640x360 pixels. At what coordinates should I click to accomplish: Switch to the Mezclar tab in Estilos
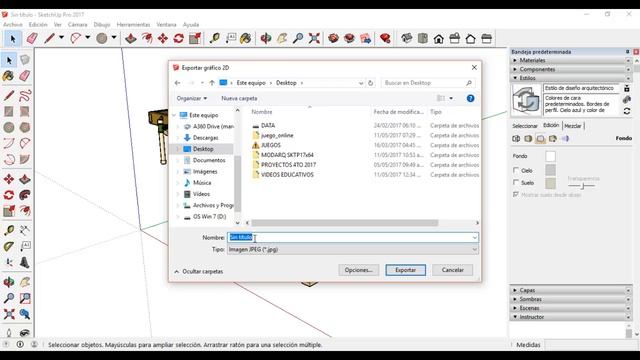(573, 126)
